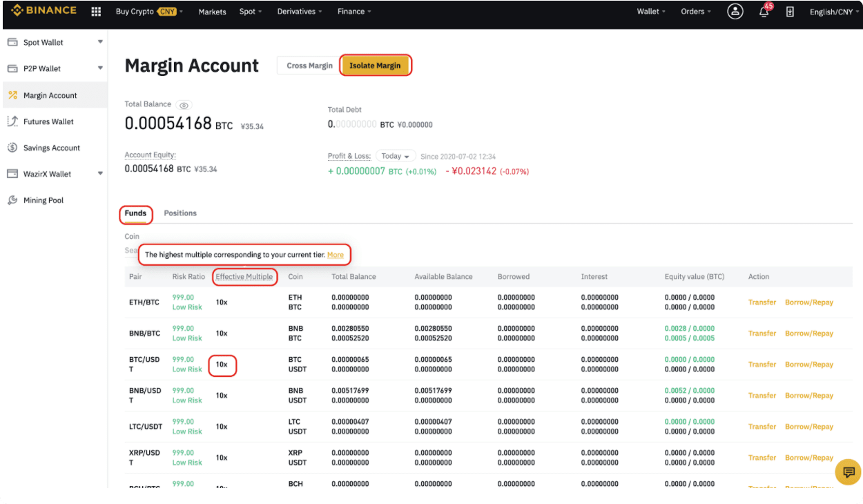Open the chat support bubble icon
863x504 pixels.
click(848, 473)
